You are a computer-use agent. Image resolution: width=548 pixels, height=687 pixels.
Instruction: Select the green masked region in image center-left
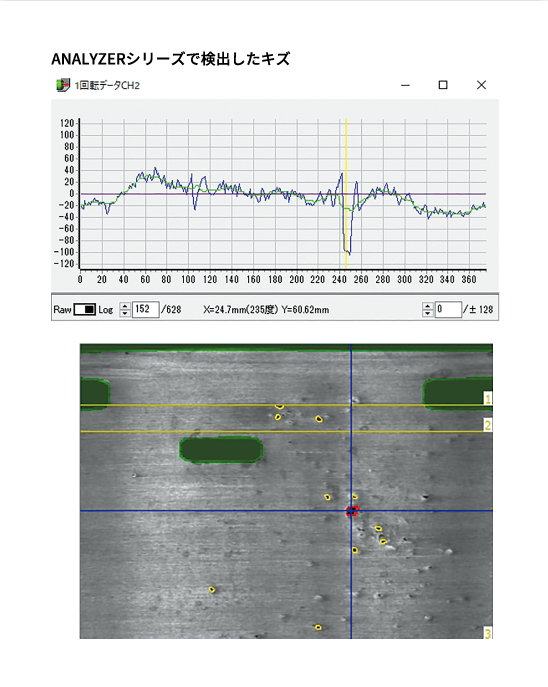pyautogui.click(x=221, y=450)
